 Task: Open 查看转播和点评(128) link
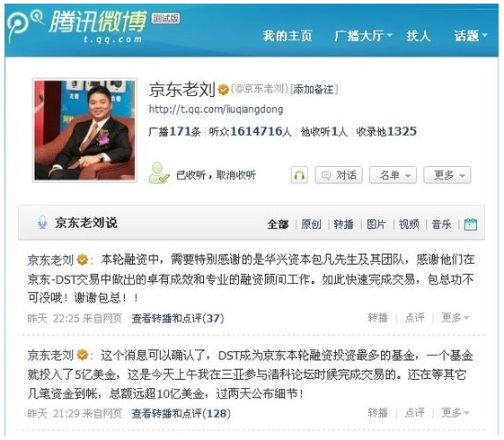(x=181, y=413)
